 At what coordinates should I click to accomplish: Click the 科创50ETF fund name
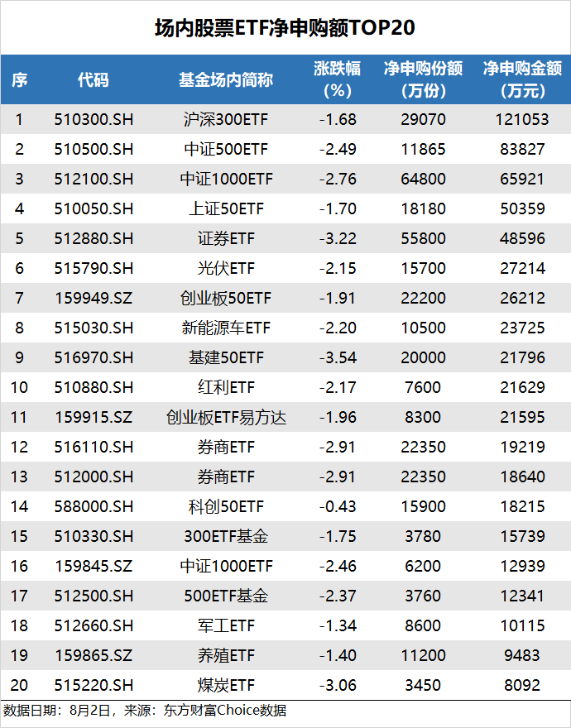[226, 506]
